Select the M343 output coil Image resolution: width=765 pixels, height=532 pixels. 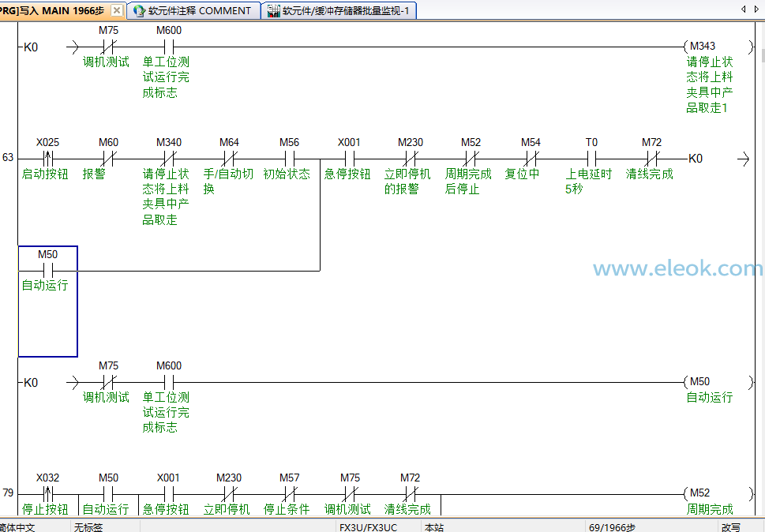pyautogui.click(x=720, y=47)
